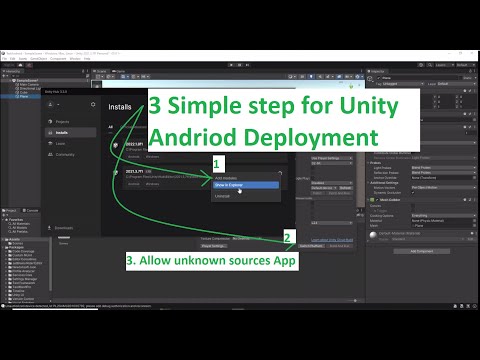The image size is (480, 360).
Task: Open the Motion Vectors dropdown
Action: pos(444,188)
